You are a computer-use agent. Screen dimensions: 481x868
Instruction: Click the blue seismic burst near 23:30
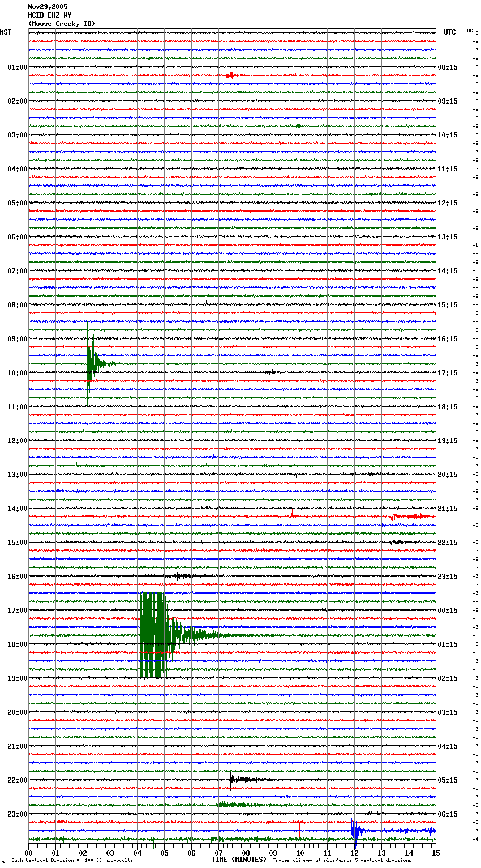click(355, 831)
